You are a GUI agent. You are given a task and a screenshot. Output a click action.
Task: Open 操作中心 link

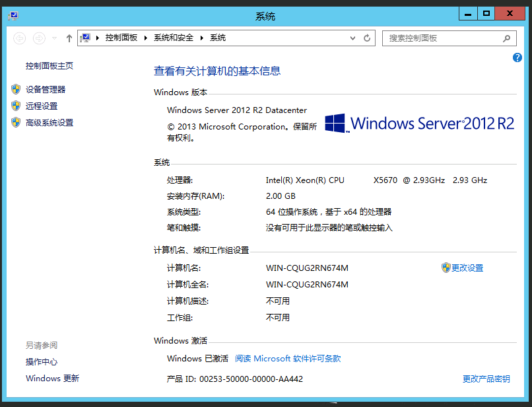point(42,362)
